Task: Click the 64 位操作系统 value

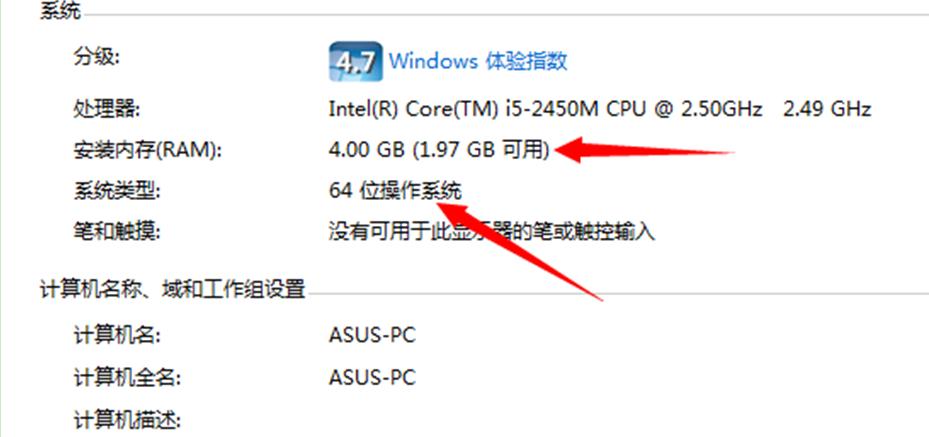Action: [x=395, y=191]
